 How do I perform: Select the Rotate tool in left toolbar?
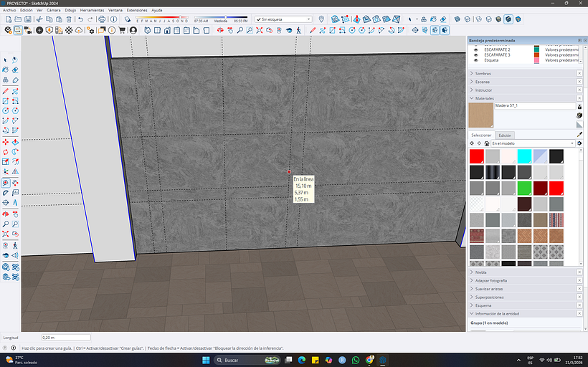coord(6,152)
